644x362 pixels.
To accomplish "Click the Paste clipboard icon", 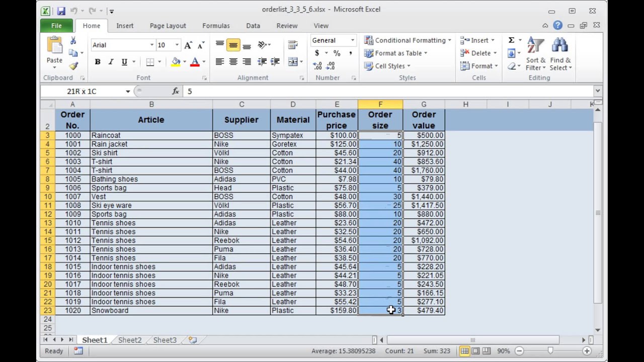I will point(54,45).
